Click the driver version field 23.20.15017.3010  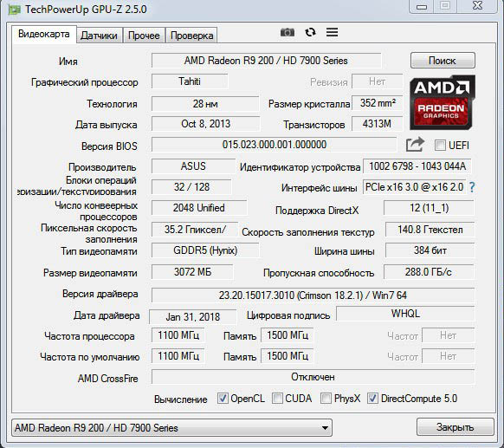[x=313, y=295]
